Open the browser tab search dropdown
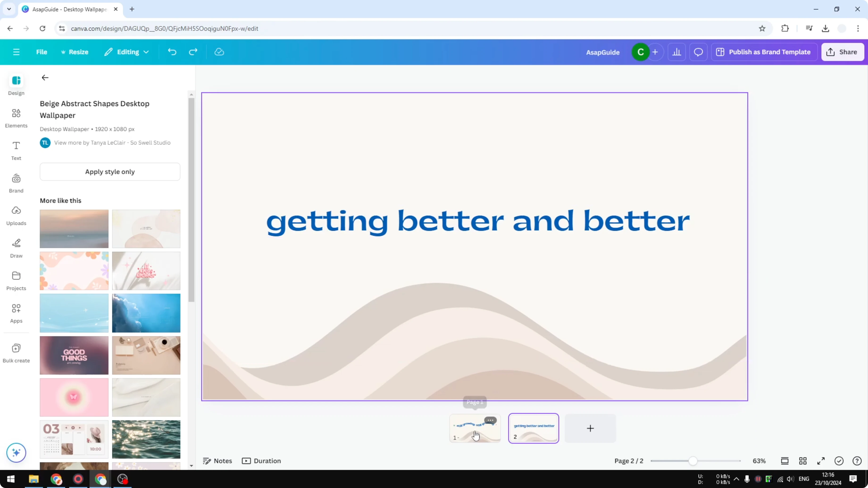 (9, 9)
